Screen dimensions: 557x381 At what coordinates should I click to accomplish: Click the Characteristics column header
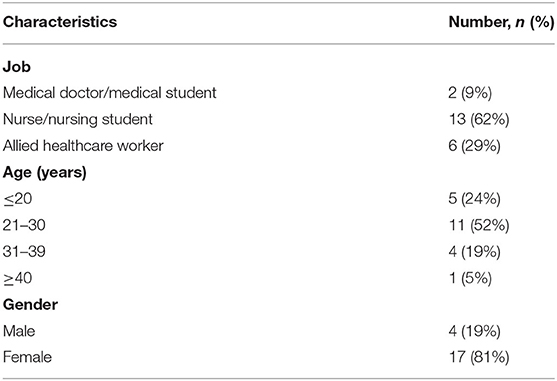pyautogui.click(x=60, y=22)
